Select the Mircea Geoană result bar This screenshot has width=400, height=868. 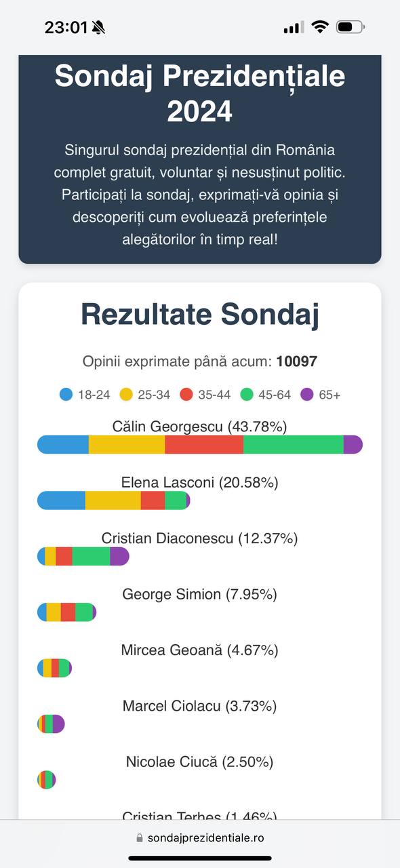54,668
